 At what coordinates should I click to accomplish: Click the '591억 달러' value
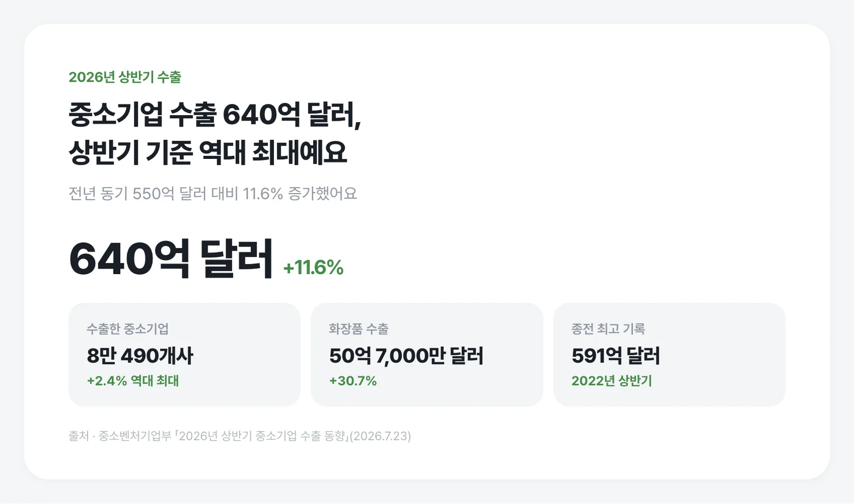pyautogui.click(x=616, y=356)
